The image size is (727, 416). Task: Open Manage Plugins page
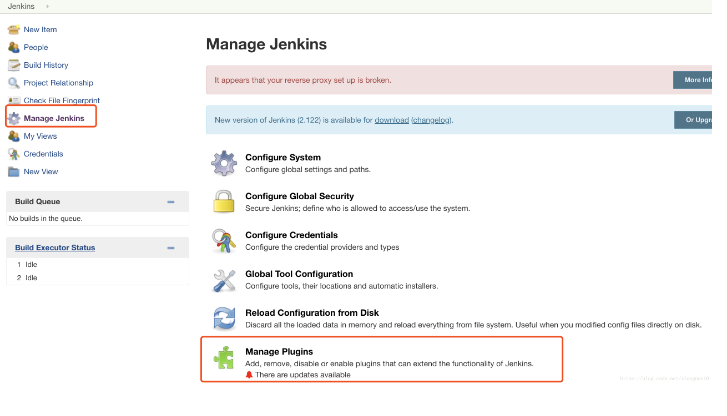(x=279, y=352)
